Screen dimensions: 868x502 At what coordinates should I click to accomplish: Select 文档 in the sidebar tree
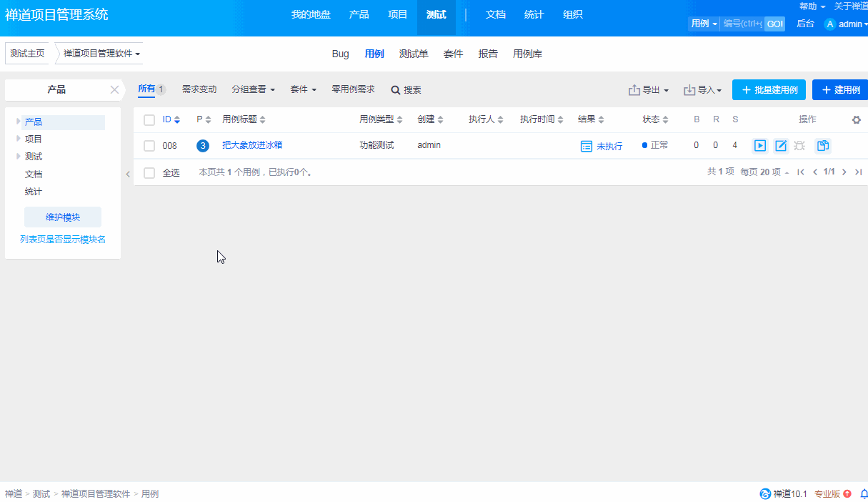(34, 174)
